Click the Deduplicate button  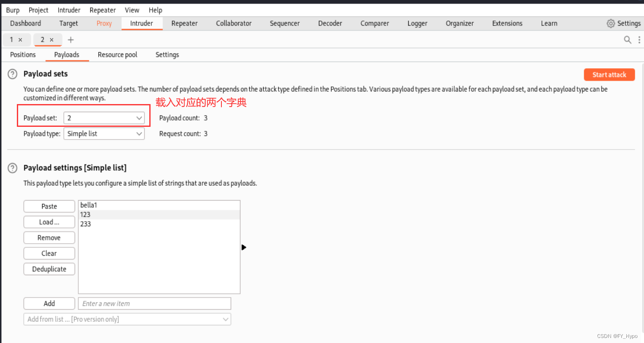point(49,269)
